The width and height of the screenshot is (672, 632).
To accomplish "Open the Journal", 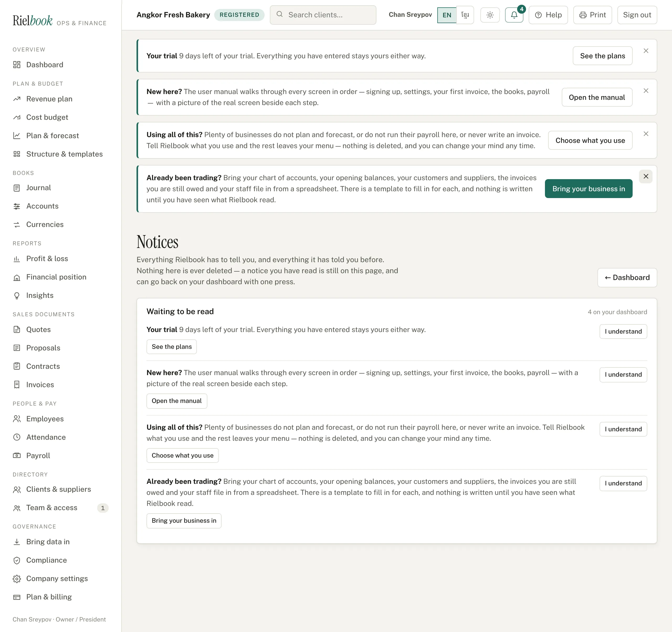I will pos(61,188).
